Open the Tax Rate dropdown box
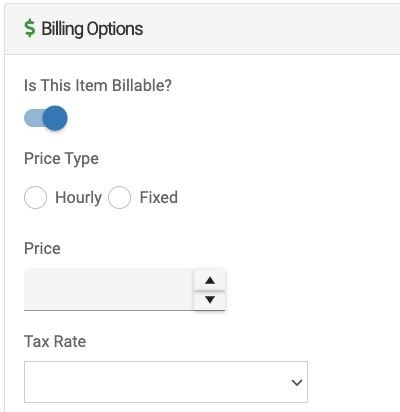The image size is (400, 412). pyautogui.click(x=166, y=382)
